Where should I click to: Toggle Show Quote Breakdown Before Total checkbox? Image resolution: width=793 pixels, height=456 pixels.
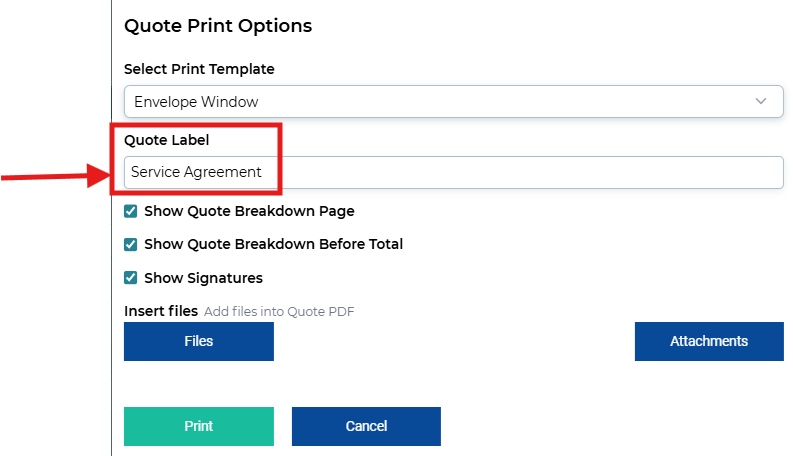[x=130, y=244]
